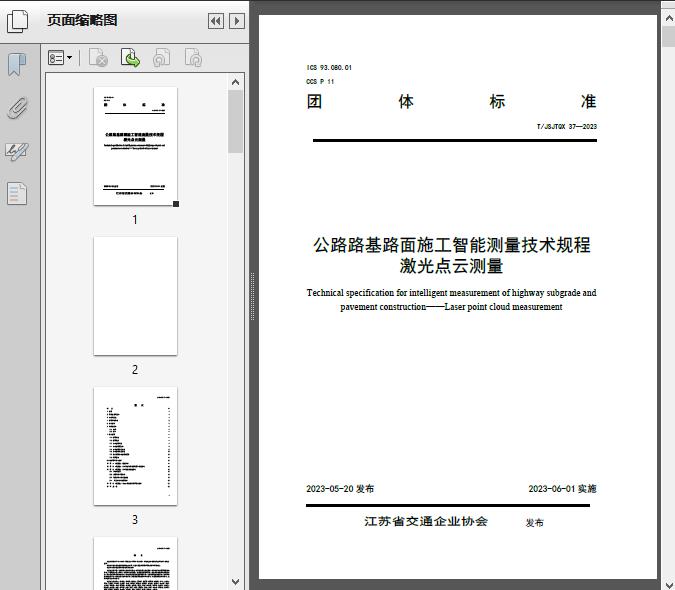Click the implementation date 2023-06-01 实施

(x=562, y=489)
